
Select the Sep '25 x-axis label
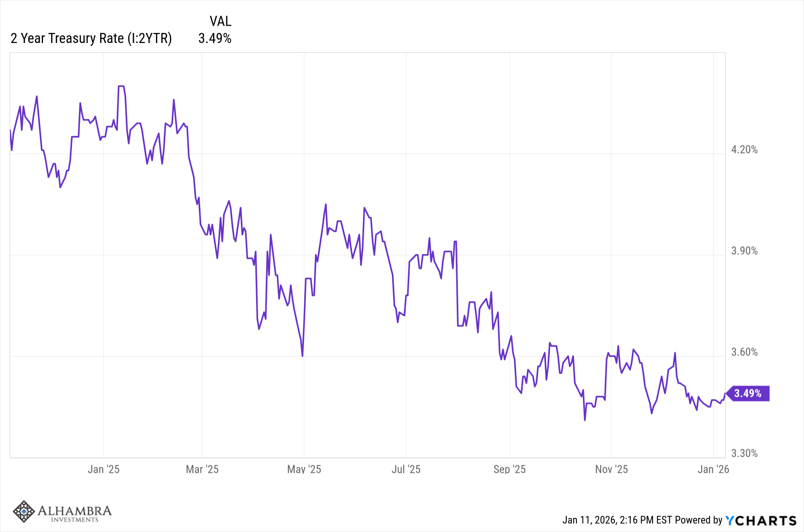pyautogui.click(x=509, y=469)
